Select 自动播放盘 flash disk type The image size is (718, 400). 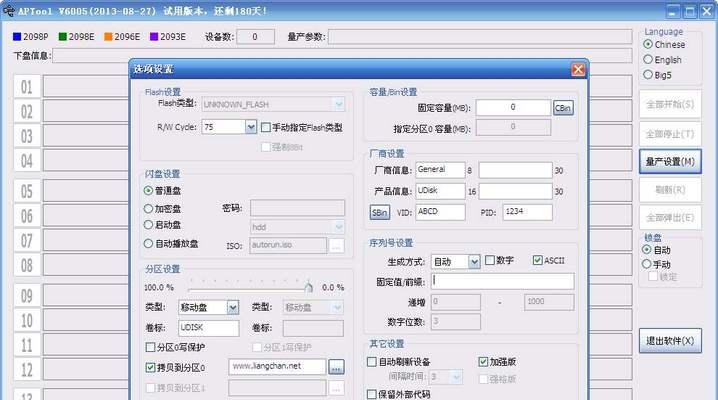click(x=148, y=243)
